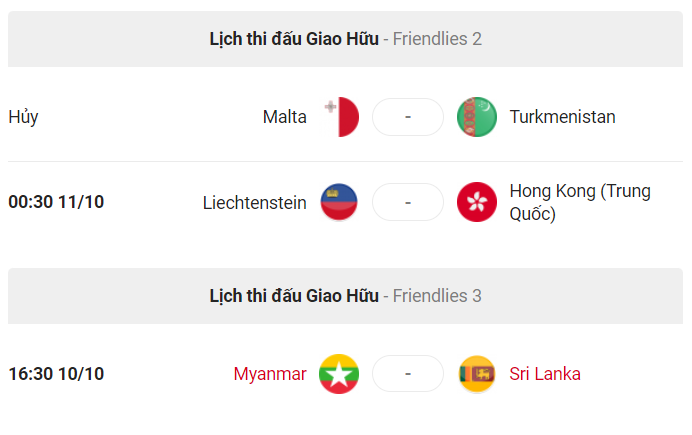The height and width of the screenshot is (435, 692).
Task: Select Hong Kong (Trung Quốc) team name
Action: click(x=580, y=202)
